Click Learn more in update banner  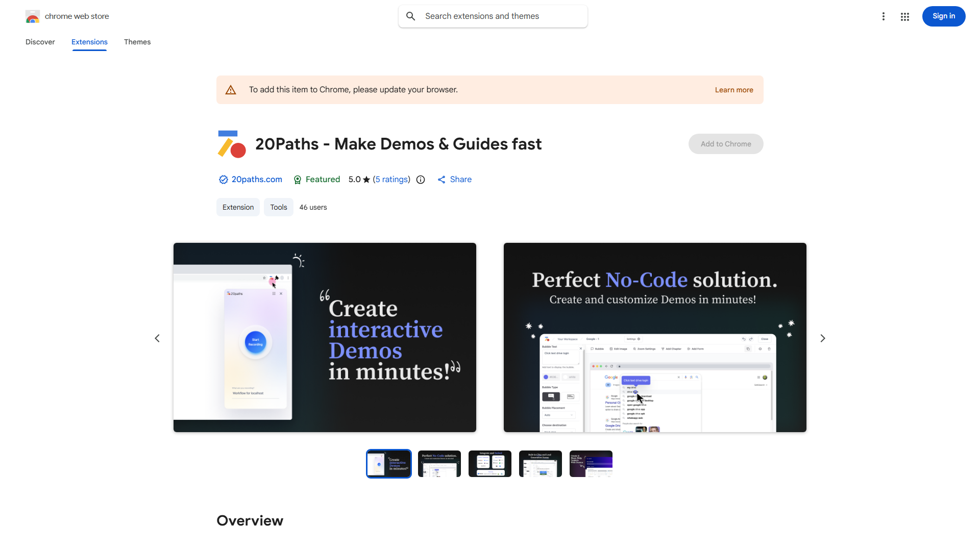(733, 90)
